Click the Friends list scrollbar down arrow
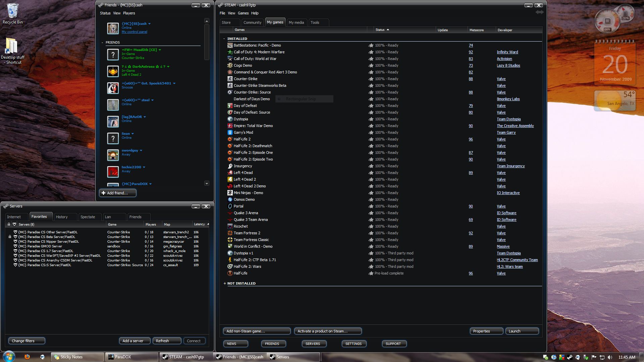This screenshot has height=362, width=644. point(207,183)
